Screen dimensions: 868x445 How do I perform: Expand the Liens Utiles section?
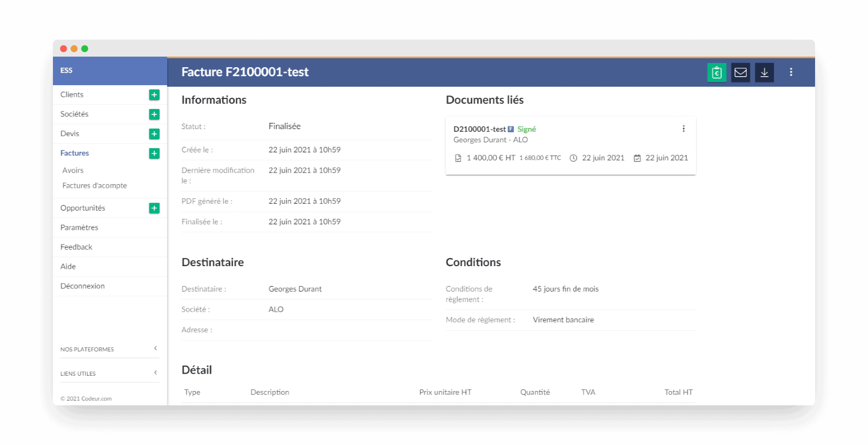[110, 373]
